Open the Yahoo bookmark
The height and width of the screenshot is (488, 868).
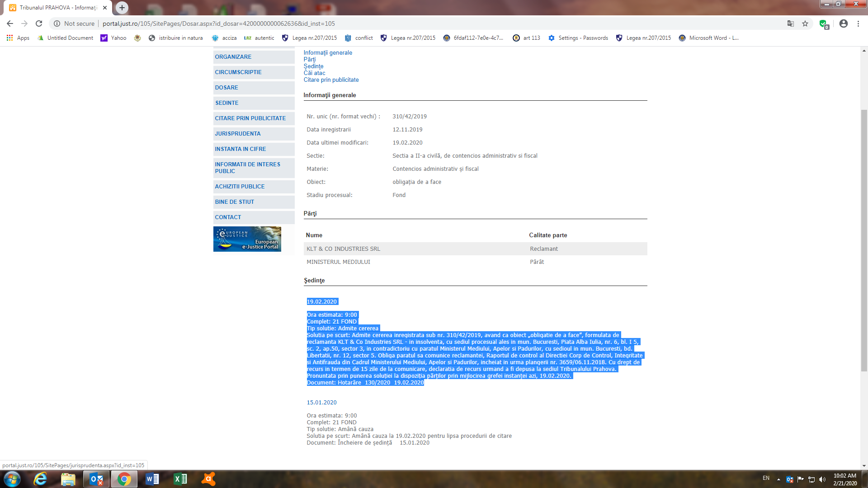[113, 38]
